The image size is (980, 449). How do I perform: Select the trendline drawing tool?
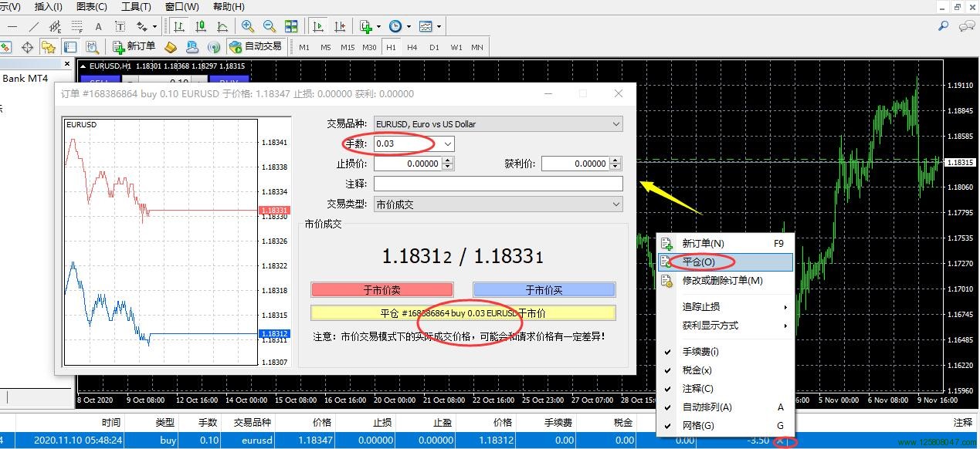click(x=33, y=26)
